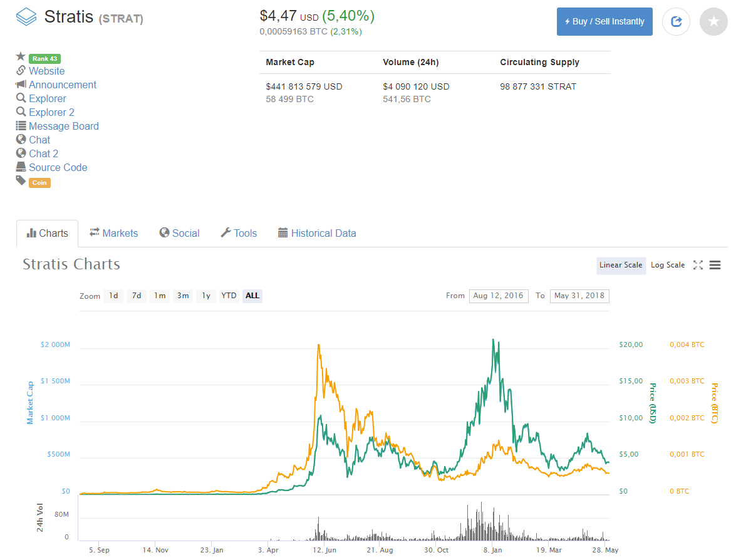731x560 pixels.
Task: Click the megaphone icon beside Announcement
Action: (21, 85)
